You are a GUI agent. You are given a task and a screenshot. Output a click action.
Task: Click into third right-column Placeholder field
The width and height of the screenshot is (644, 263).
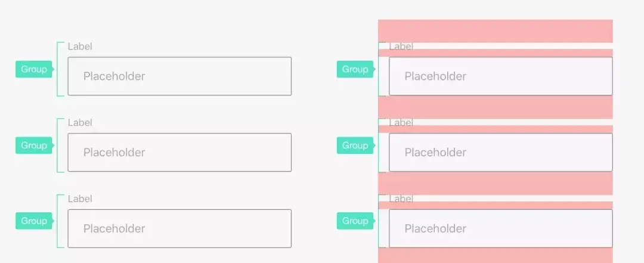point(500,228)
